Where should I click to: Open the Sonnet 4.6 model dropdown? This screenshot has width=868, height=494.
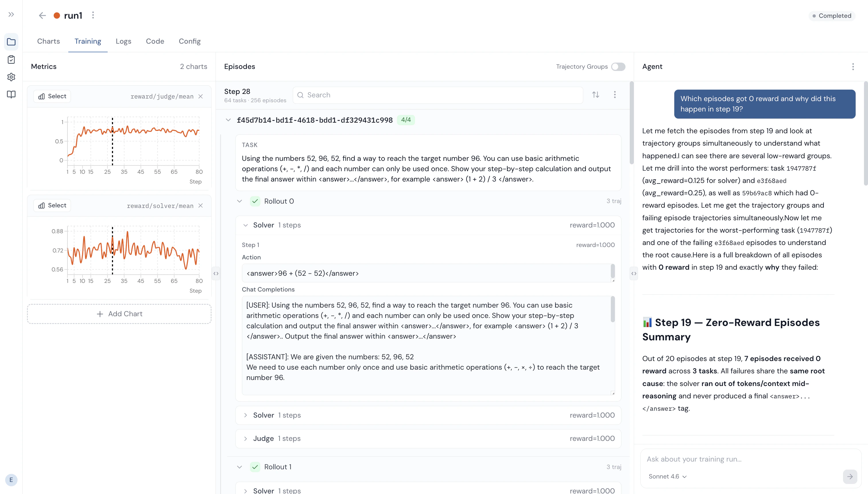pyautogui.click(x=667, y=476)
